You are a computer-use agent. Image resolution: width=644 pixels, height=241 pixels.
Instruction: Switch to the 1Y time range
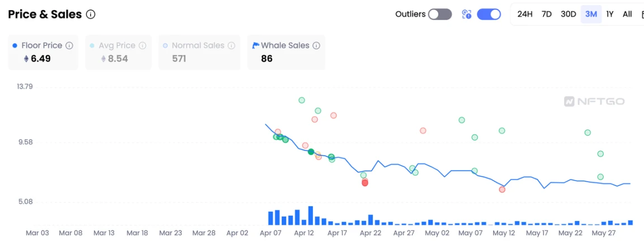[610, 14]
